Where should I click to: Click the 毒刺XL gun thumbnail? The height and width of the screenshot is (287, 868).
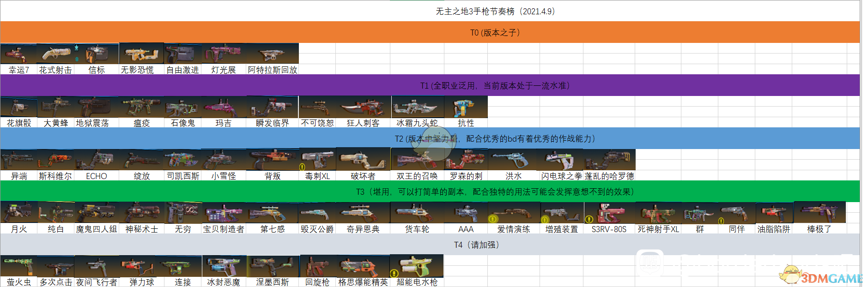click(x=317, y=160)
